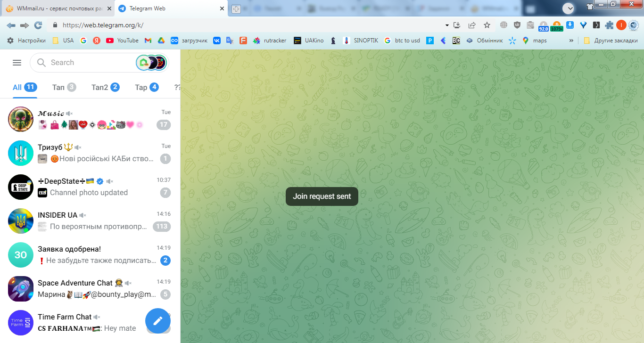Click the Join request sent notification
644x343 pixels.
click(322, 196)
